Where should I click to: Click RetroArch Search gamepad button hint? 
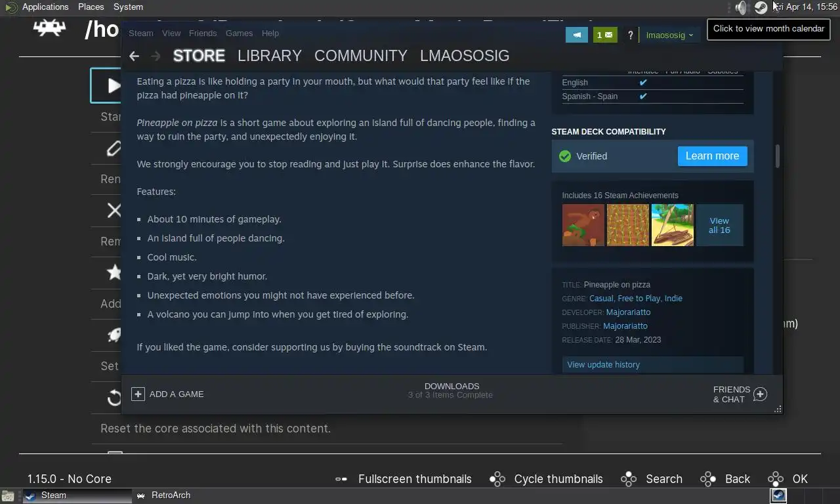[x=652, y=479]
